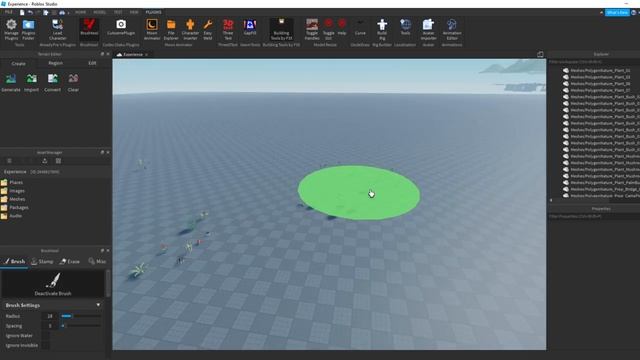Viewport: 640px width, 360px height.
Task: Open the Localization Tools icon
Action: [405, 27]
